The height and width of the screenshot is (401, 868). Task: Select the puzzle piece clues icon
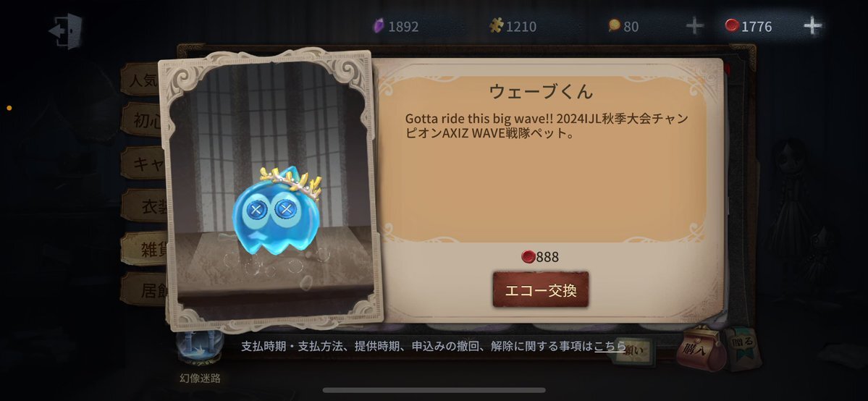coord(496,25)
